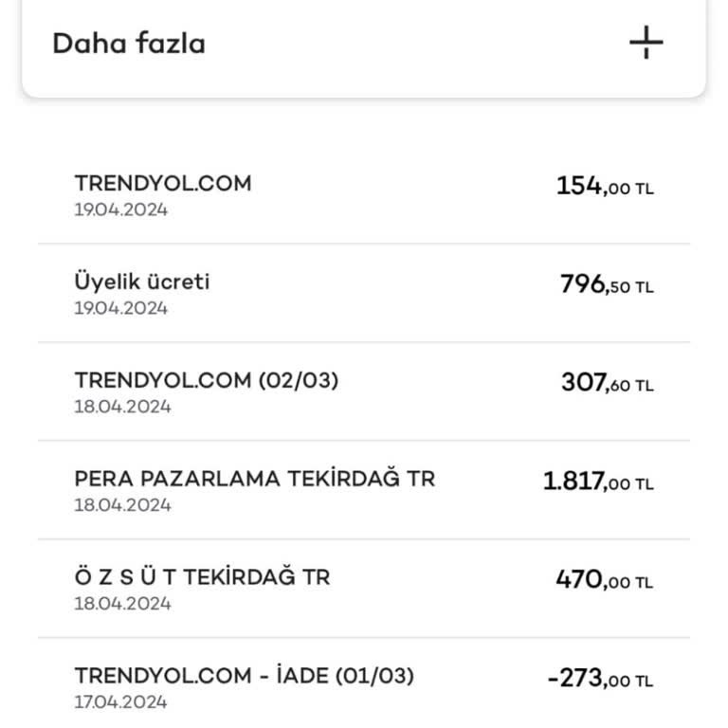The height and width of the screenshot is (728, 728).
Task: Select 19.04.2024 date under first TRENDYOL.COM
Action: pyautogui.click(x=120, y=209)
